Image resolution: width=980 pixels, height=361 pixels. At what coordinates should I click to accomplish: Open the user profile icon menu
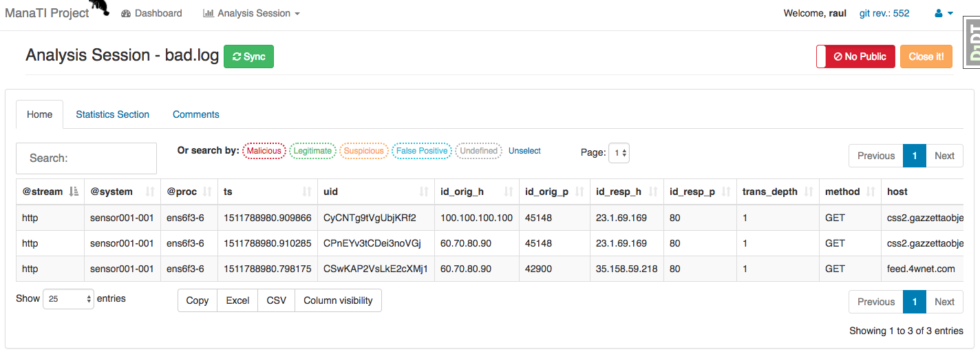pyautogui.click(x=944, y=13)
